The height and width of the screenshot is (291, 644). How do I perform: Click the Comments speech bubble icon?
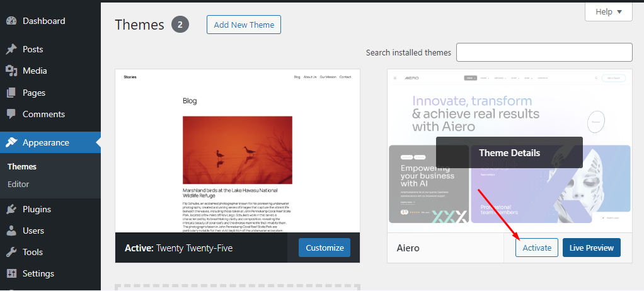pyautogui.click(x=11, y=114)
